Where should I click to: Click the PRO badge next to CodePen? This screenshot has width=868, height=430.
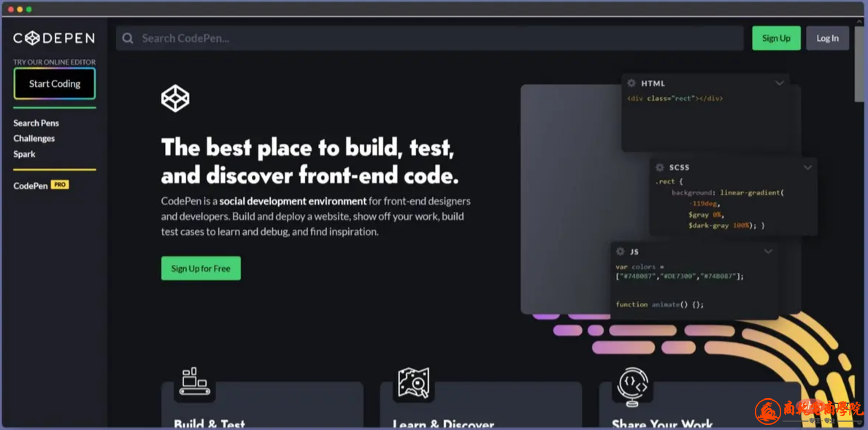click(60, 185)
